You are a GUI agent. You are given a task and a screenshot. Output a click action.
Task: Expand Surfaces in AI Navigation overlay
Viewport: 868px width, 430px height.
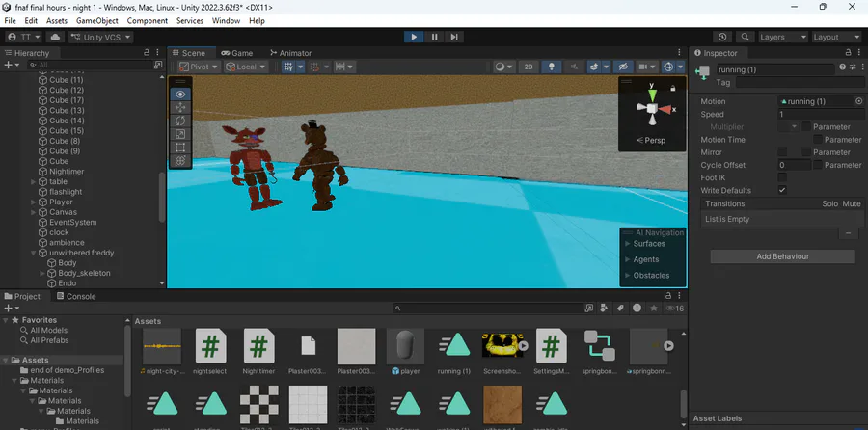tap(627, 244)
